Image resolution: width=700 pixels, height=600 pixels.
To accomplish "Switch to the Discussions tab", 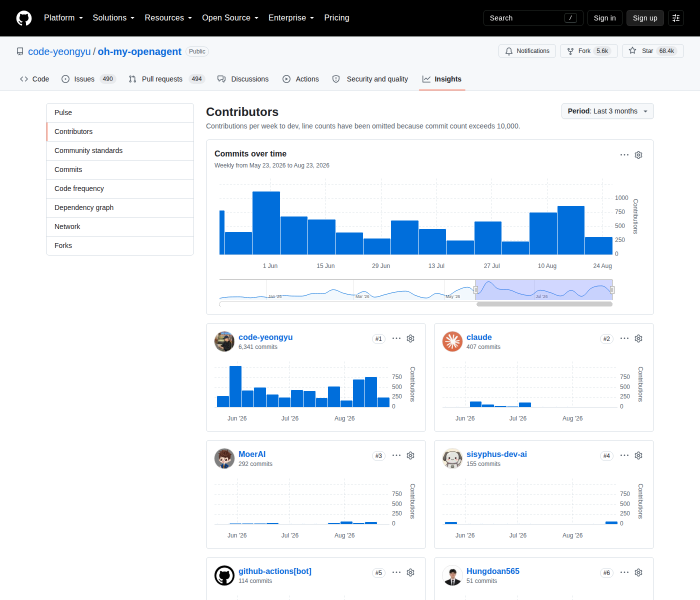I will click(x=243, y=79).
